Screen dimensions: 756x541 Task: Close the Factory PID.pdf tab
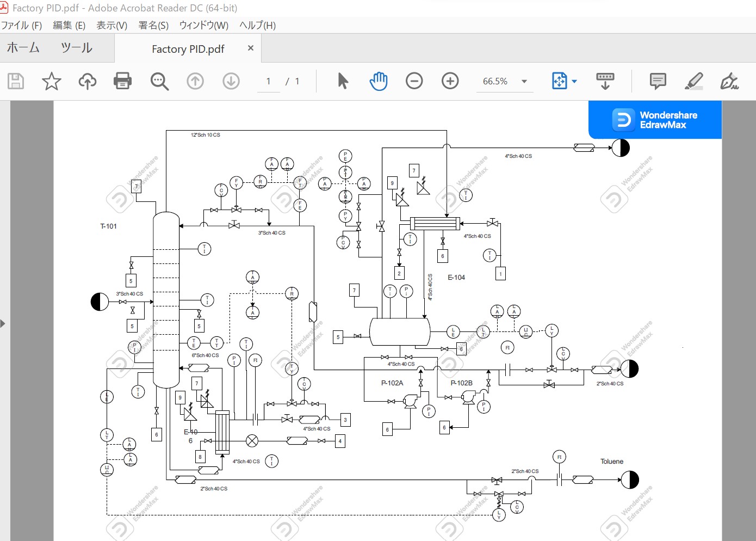(251, 48)
